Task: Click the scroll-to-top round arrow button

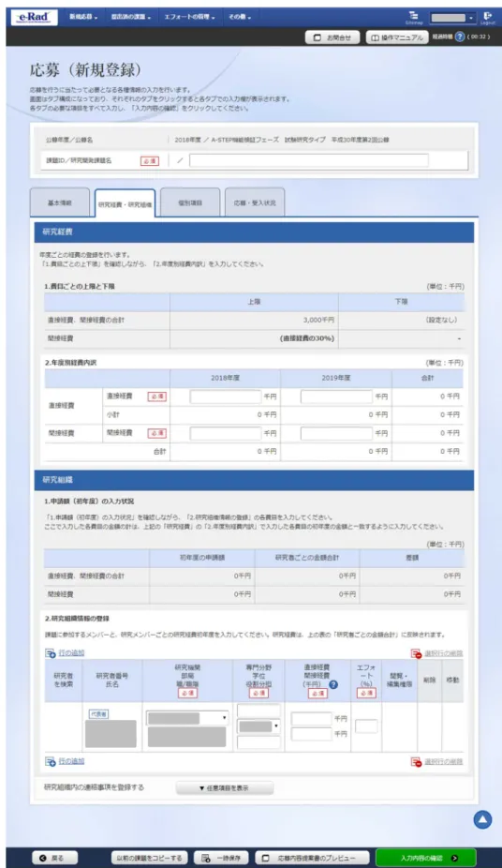Action: tap(482, 819)
